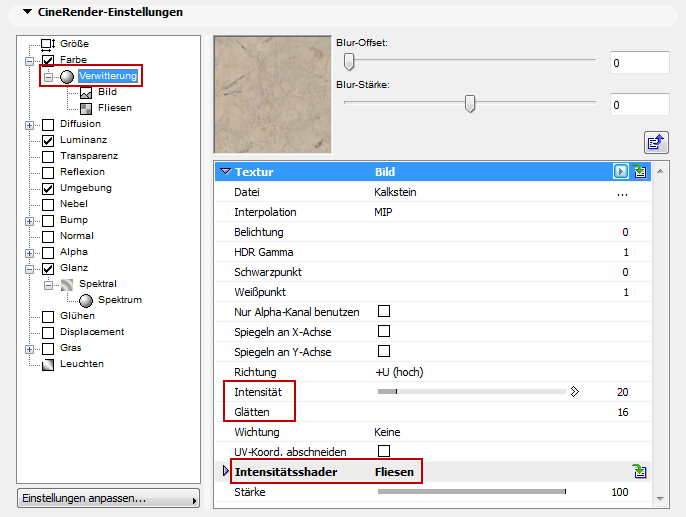
Task: Open 'Einstellungen anpassen…' menu button
Action: click(108, 498)
